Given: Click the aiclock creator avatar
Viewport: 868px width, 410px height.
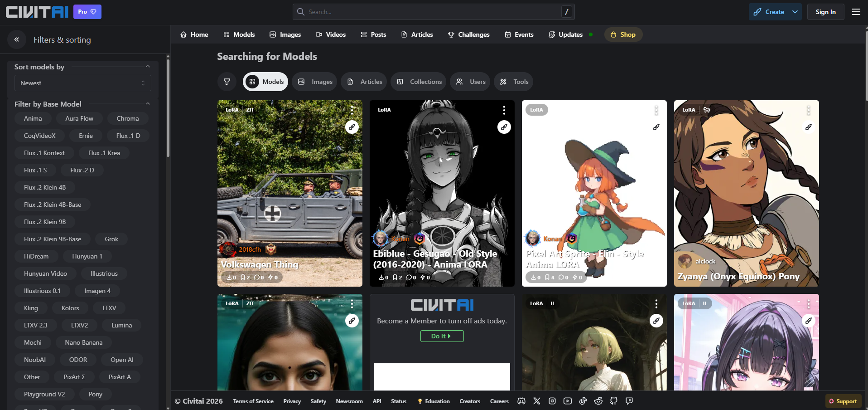Looking at the screenshot, I should click(x=685, y=261).
